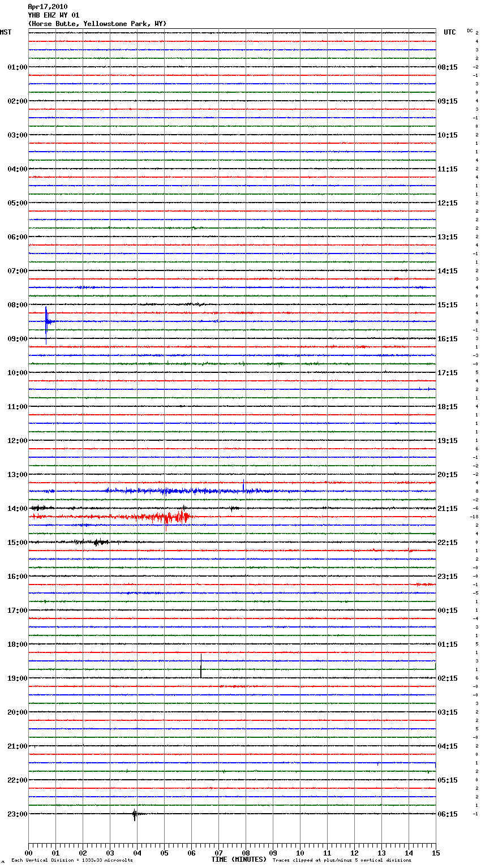Click the date label Apr17,2010

(x=48, y=7)
